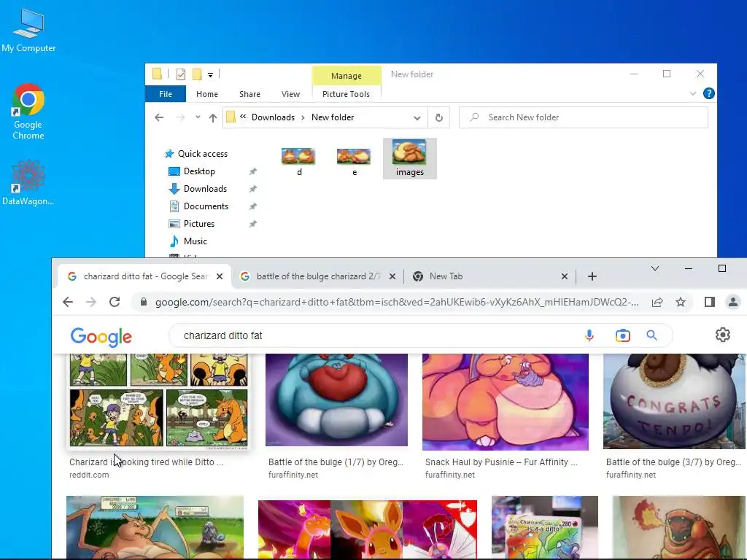The image size is (747, 560).
Task: Bookmark this page with the star icon
Action: pos(681,302)
